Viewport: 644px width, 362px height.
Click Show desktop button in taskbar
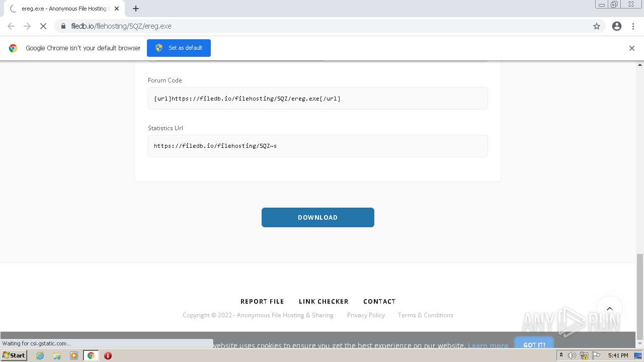pos(638,355)
